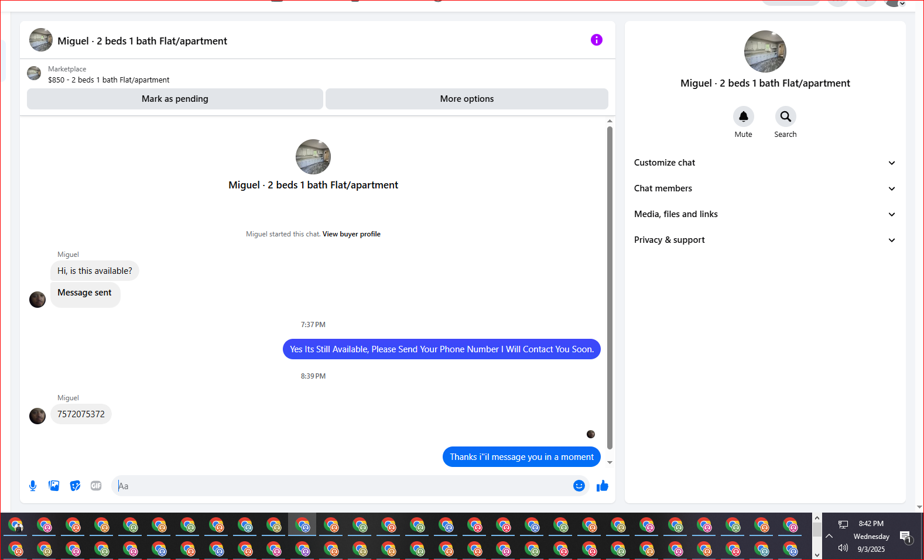Click the 'Thanks i"il message you' bubble
Screen dimensions: 924x560
pos(522,457)
